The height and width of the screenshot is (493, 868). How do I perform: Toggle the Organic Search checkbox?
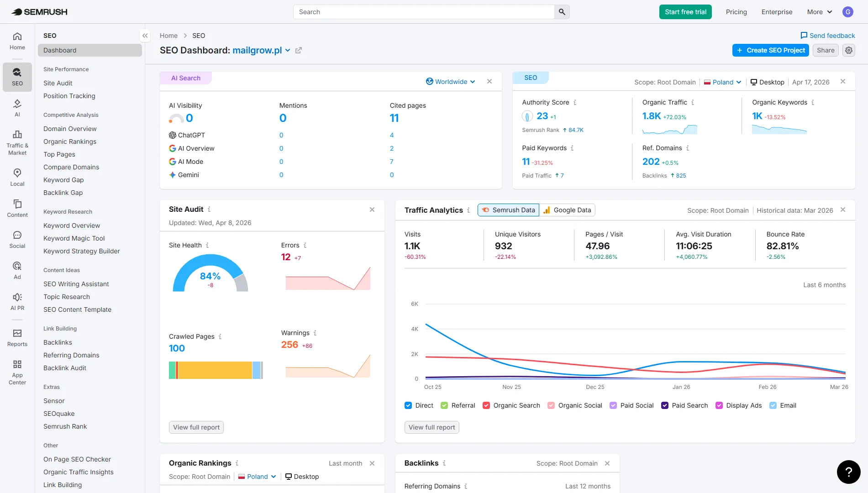[x=486, y=405]
